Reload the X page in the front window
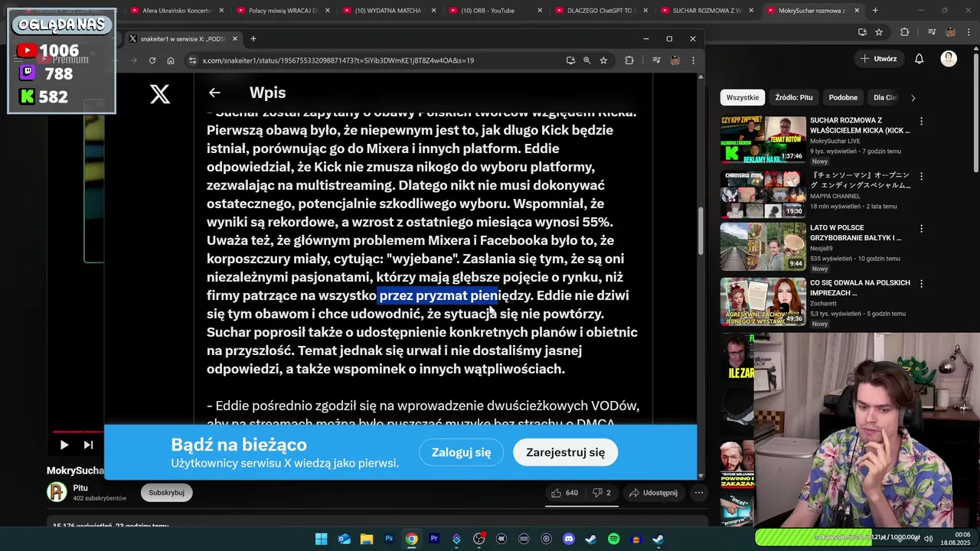980x551 pixels. 152,60
